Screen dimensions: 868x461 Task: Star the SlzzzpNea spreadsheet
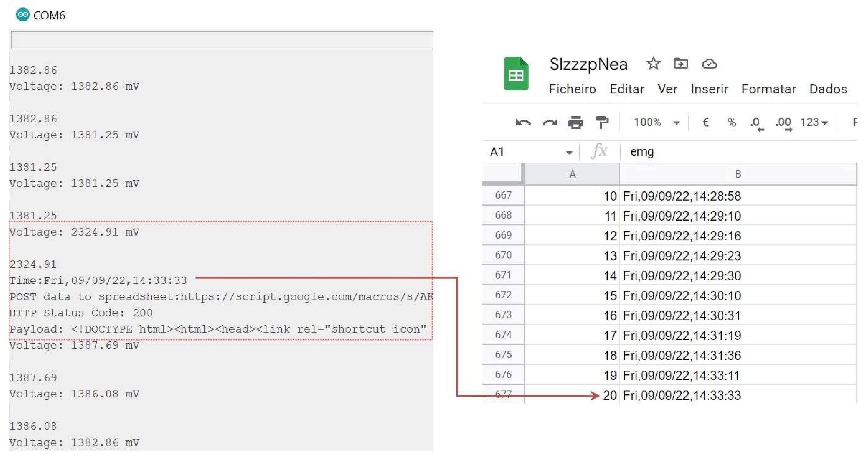tap(653, 64)
